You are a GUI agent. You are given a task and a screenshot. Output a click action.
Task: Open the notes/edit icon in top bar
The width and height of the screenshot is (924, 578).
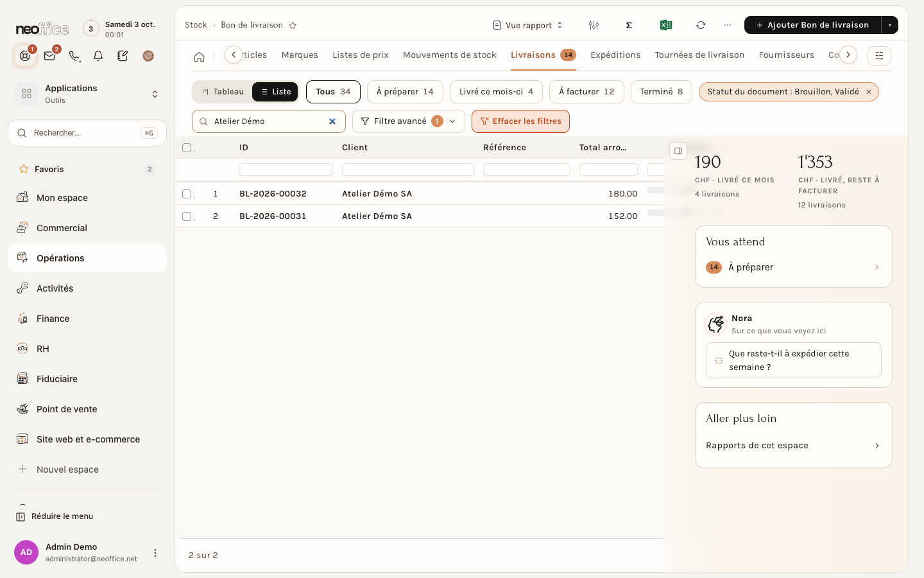[x=123, y=56]
